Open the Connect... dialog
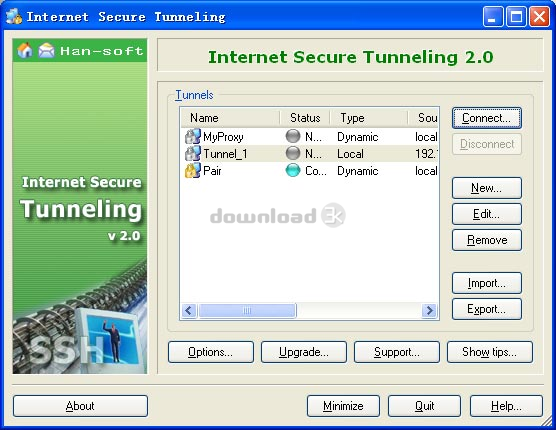Viewport: 556px width, 430px height. pyautogui.click(x=486, y=118)
